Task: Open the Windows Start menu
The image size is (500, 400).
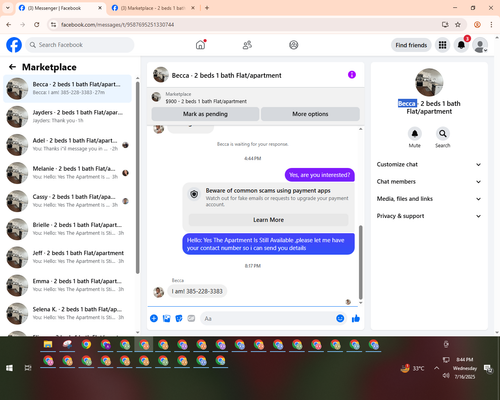Action: point(9,368)
